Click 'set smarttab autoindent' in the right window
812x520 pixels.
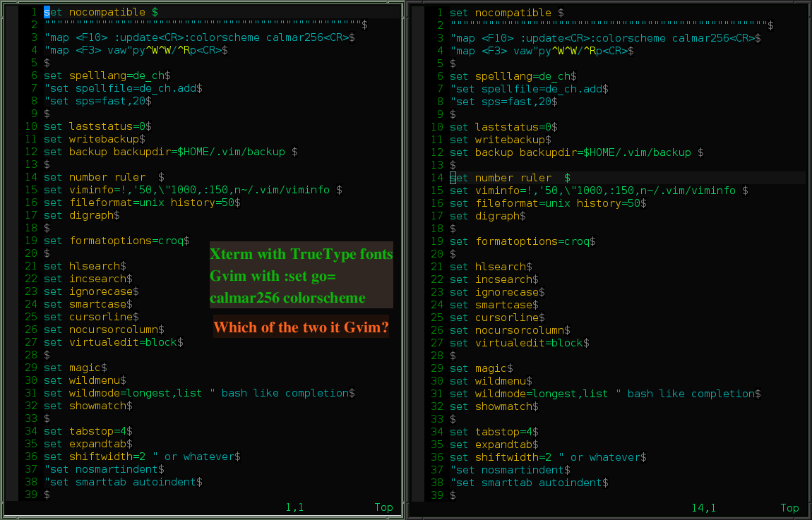(526, 482)
